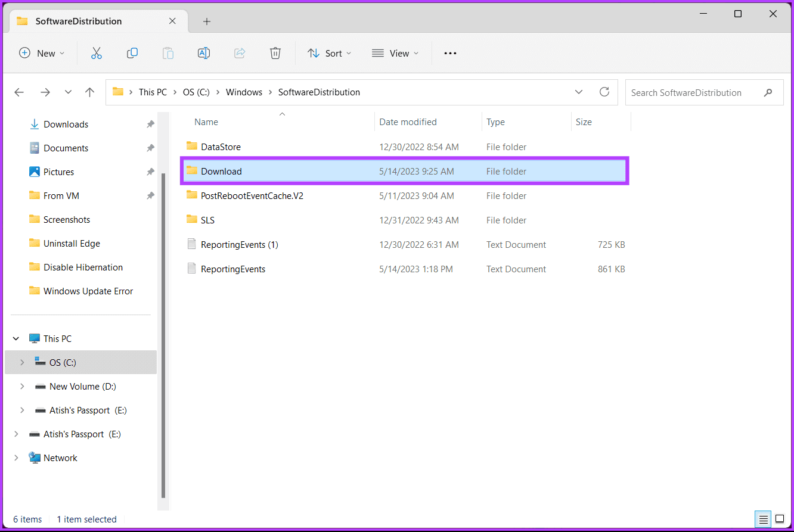Open the View dropdown menu
Screen dimensions: 794x532
pyautogui.click(x=395, y=53)
